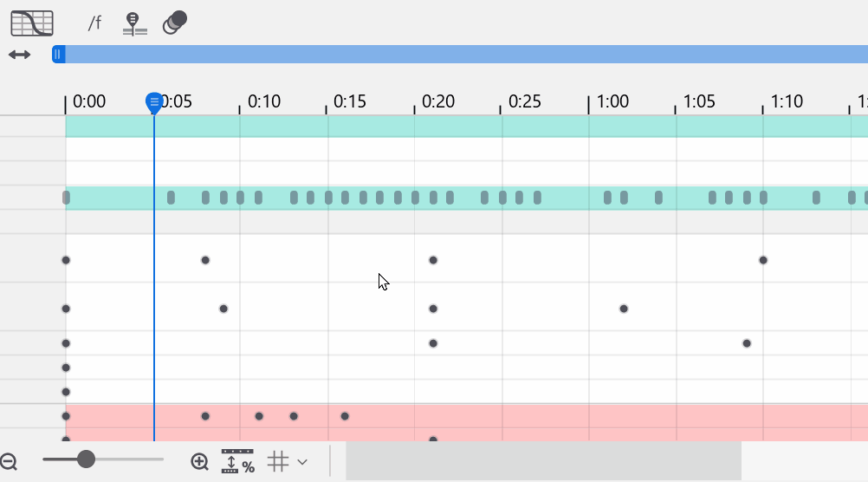Click the horizontal scrollbar at the bottom
The image size is (868, 482).
(x=543, y=460)
